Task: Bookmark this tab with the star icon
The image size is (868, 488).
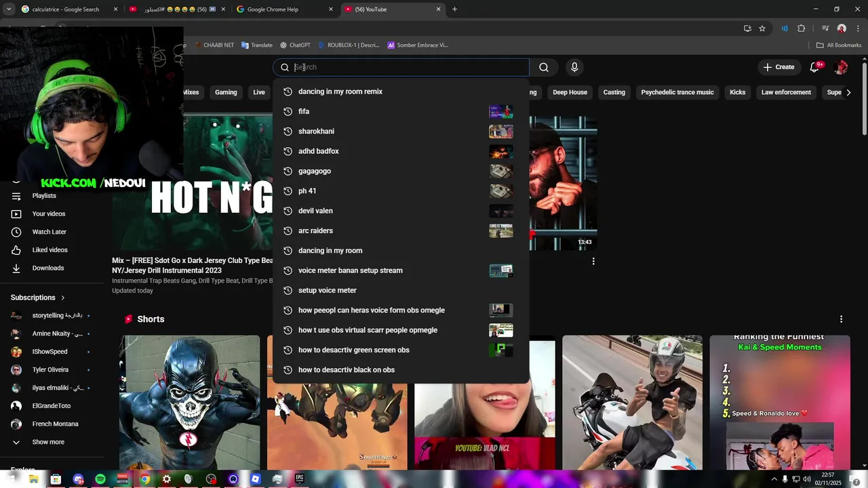Action: (762, 28)
